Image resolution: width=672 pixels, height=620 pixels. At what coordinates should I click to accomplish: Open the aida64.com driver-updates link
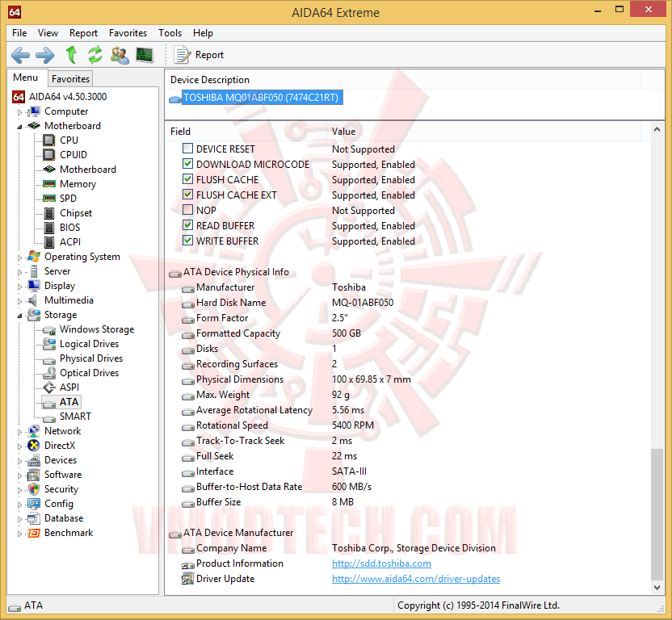point(416,579)
